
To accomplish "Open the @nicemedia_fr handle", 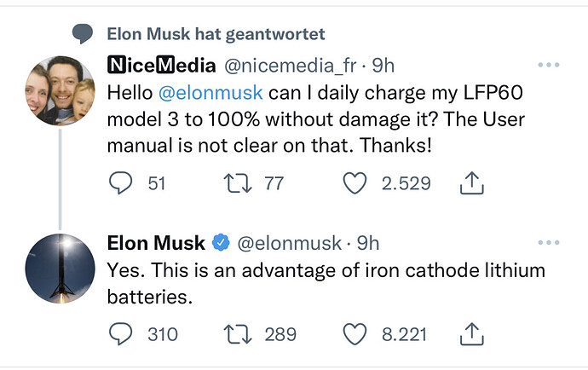I will [291, 66].
